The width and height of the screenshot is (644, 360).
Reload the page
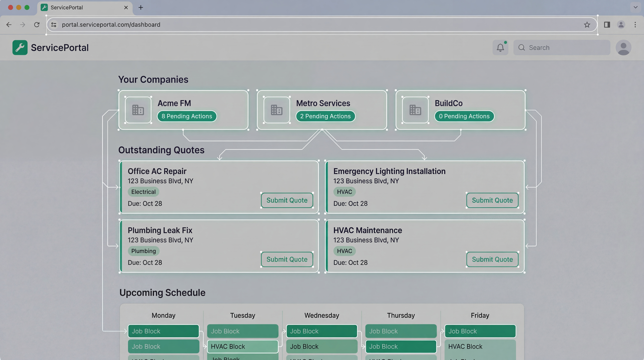pyautogui.click(x=37, y=24)
